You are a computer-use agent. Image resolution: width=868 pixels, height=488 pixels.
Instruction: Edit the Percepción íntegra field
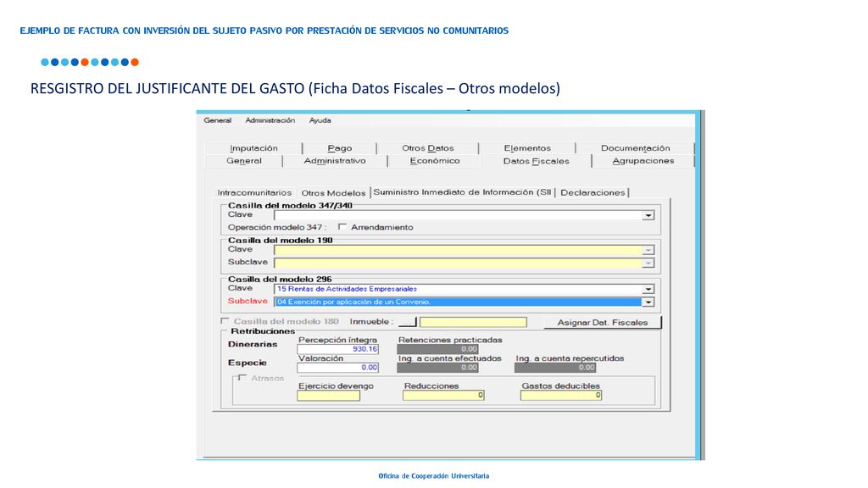pyautogui.click(x=337, y=349)
